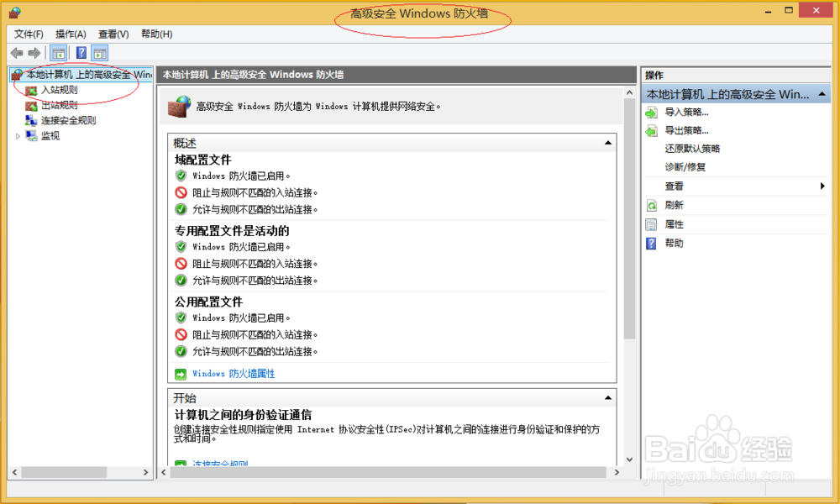Toggle the console tree visibility icon
Viewport: 840px width, 504px height.
click(x=58, y=52)
